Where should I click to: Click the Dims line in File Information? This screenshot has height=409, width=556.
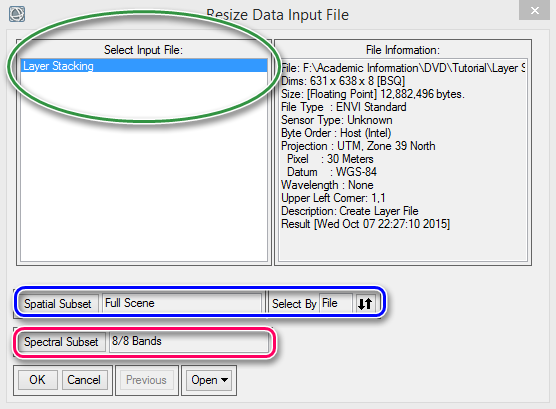(343, 81)
